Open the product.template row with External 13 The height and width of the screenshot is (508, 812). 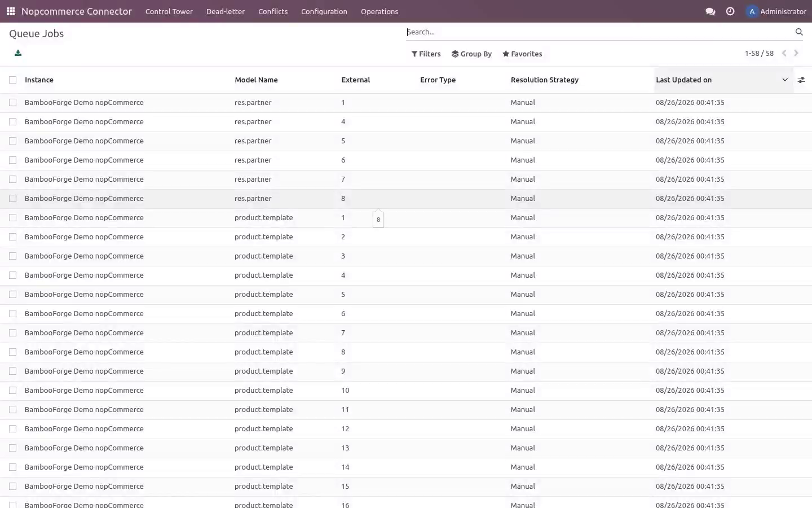tap(406, 448)
